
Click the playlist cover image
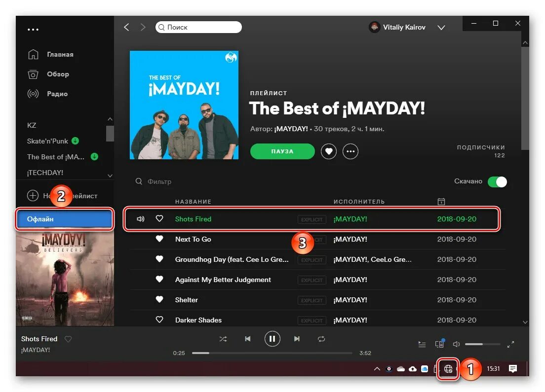[184, 105]
